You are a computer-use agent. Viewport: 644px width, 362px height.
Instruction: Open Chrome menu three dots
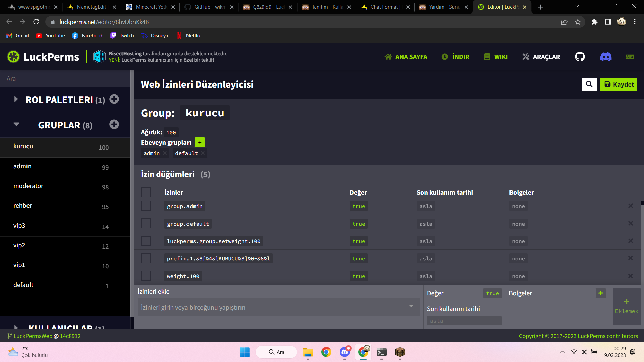pyautogui.click(x=635, y=22)
